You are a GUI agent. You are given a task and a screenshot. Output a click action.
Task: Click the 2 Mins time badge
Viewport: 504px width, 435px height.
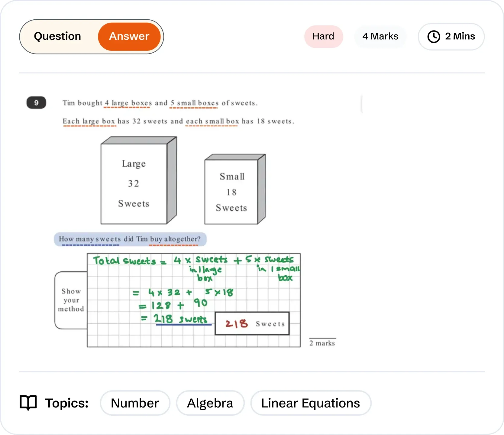pos(451,36)
